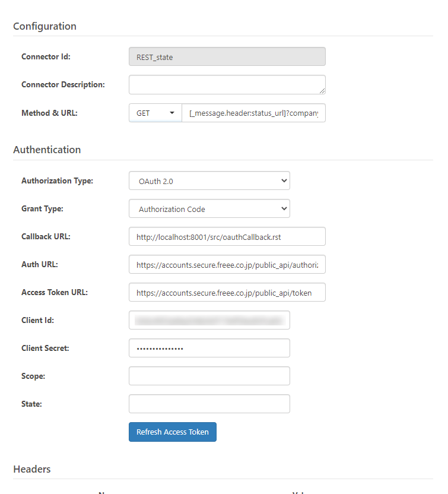Focus the blurred Client Id field
The image size is (448, 494).
tap(209, 320)
